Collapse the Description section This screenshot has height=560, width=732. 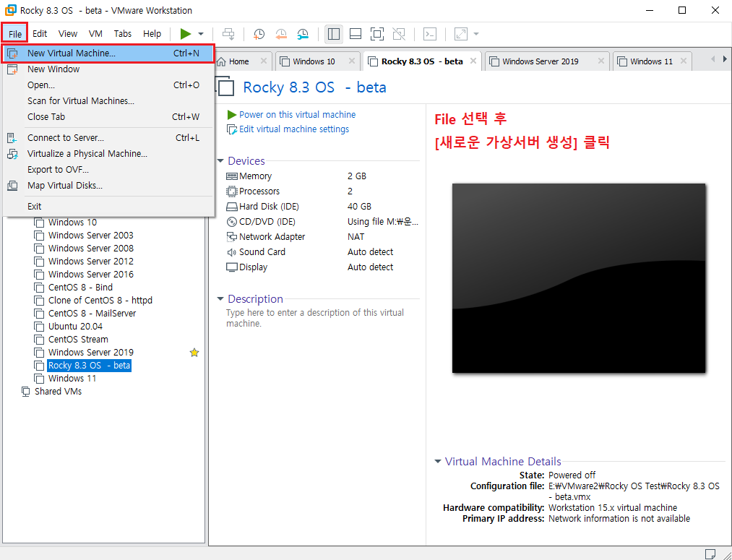(x=220, y=299)
